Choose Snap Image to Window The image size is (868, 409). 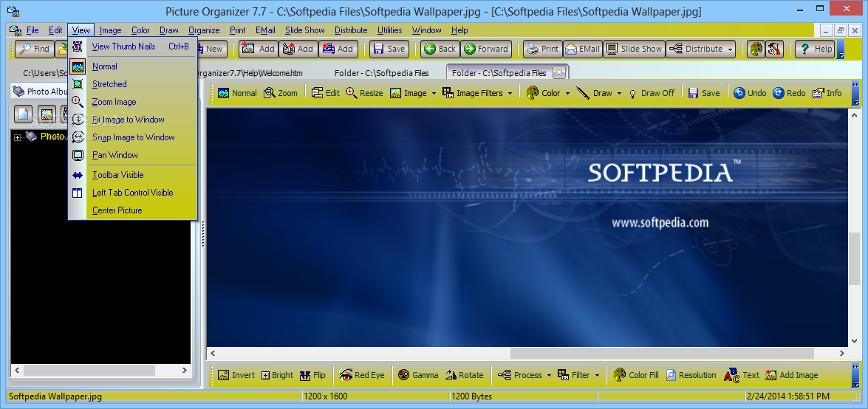(x=133, y=137)
